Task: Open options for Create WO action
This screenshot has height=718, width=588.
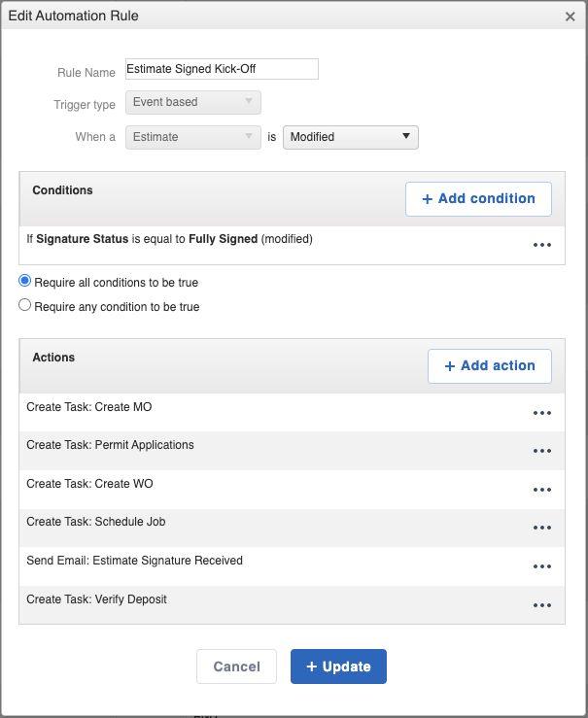Action: pyautogui.click(x=542, y=490)
